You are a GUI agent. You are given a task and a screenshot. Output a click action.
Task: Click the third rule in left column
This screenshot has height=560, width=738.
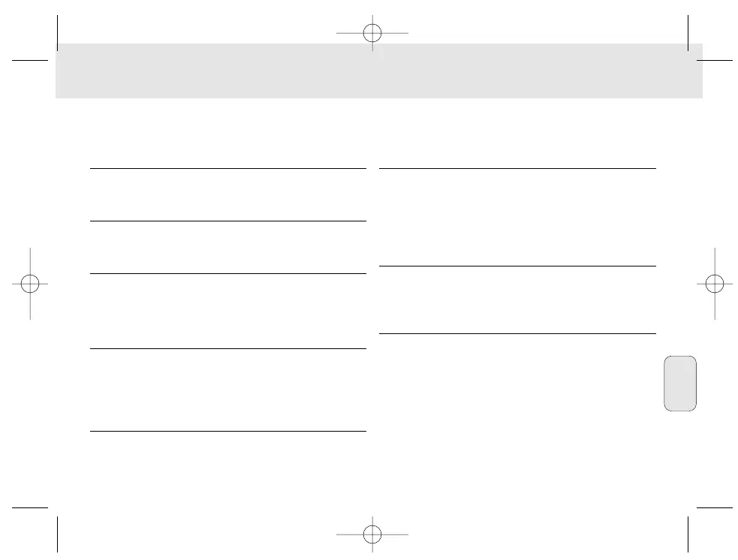click(227, 273)
